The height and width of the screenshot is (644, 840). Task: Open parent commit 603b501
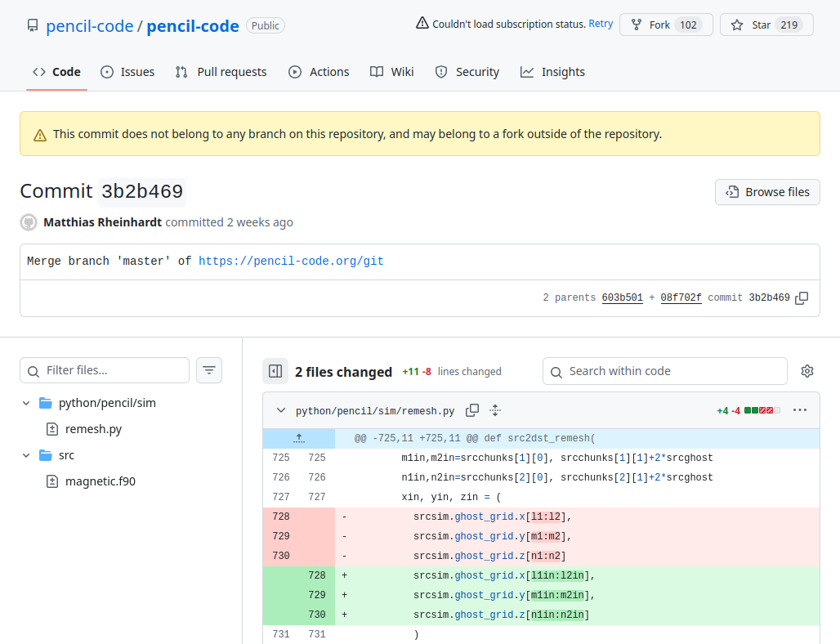tap(622, 297)
